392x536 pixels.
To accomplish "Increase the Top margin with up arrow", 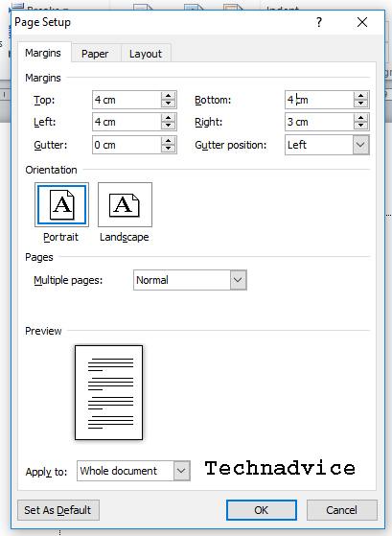I will pyautogui.click(x=168, y=96).
